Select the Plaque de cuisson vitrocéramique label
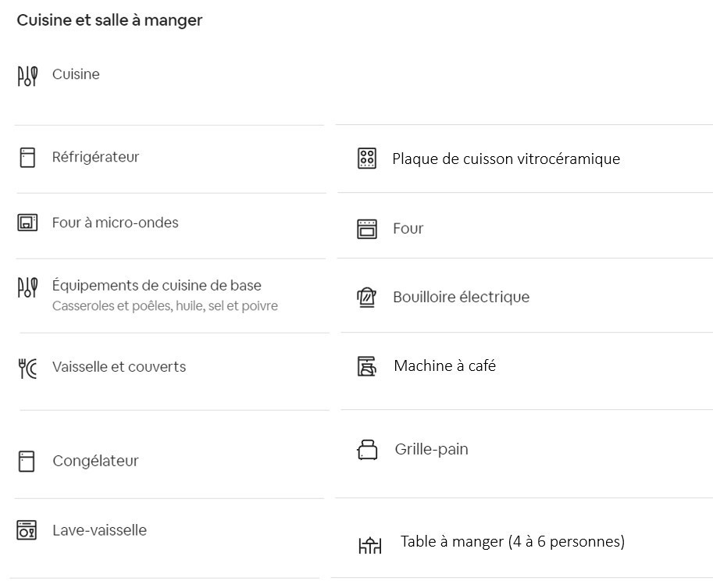This screenshot has width=713, height=588. point(506,159)
